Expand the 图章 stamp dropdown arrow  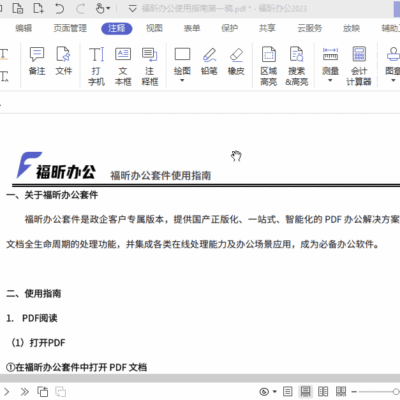click(393, 80)
